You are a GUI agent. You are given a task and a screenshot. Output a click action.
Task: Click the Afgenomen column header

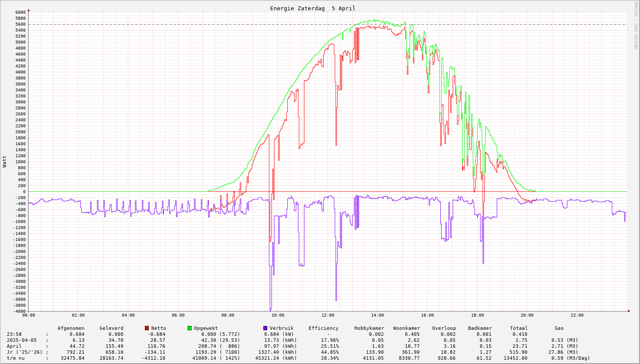tap(71, 328)
